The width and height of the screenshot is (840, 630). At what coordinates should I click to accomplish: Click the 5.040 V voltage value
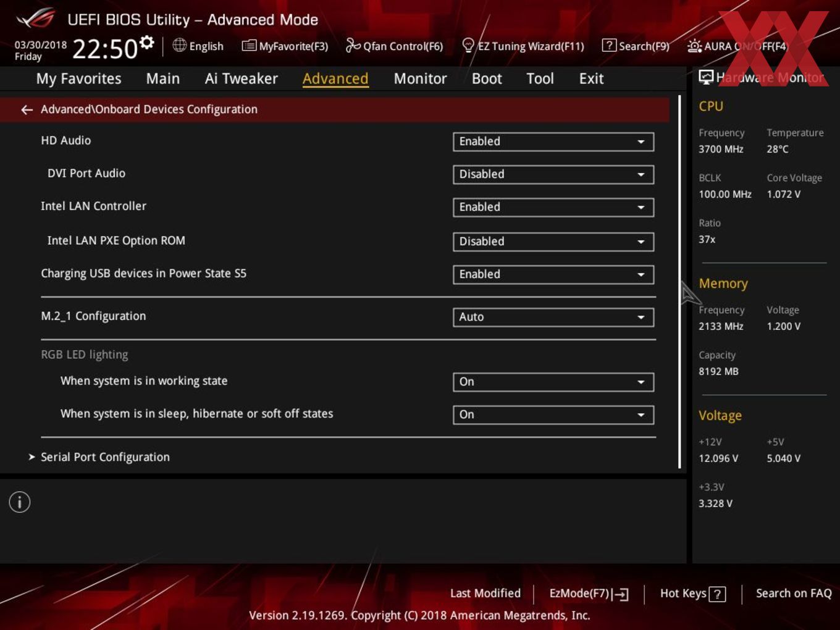(x=784, y=458)
